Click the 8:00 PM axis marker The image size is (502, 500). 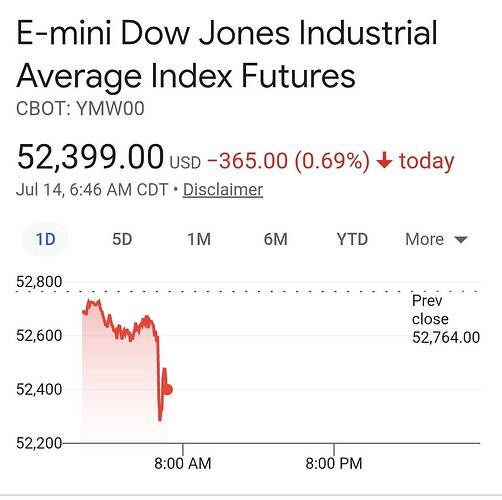tap(334, 464)
